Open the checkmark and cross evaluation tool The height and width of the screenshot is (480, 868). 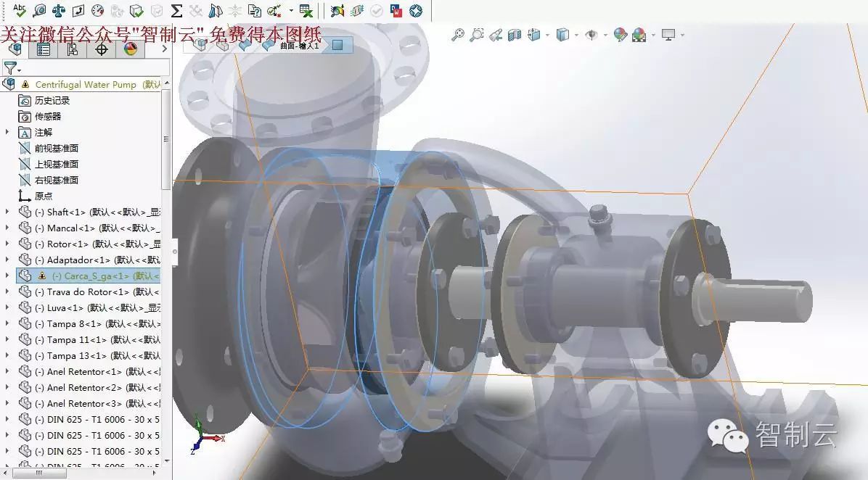pos(274,10)
